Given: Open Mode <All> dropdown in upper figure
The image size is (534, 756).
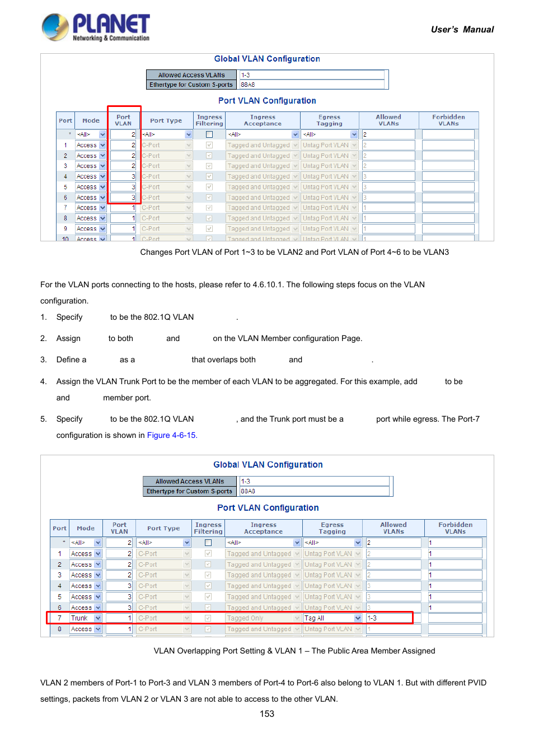Looking at the screenshot, I should (x=91, y=134).
